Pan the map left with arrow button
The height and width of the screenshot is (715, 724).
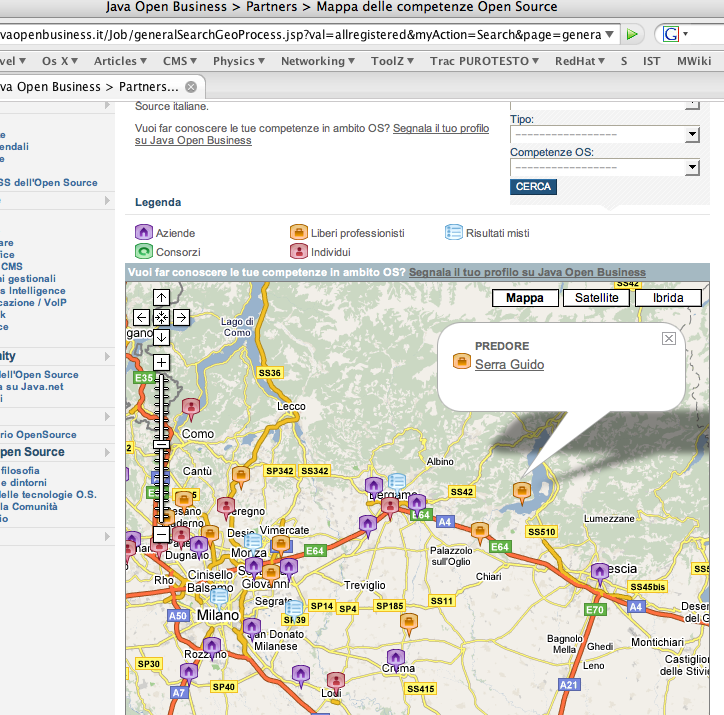pos(142,317)
